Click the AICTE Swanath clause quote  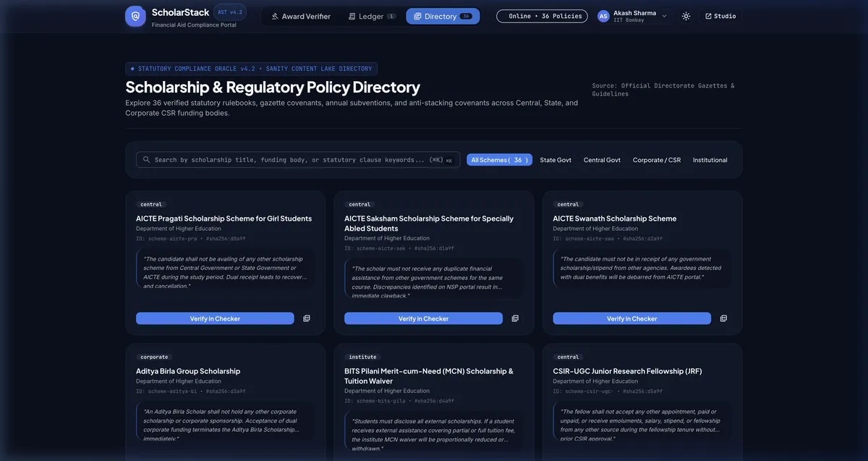tap(642, 268)
